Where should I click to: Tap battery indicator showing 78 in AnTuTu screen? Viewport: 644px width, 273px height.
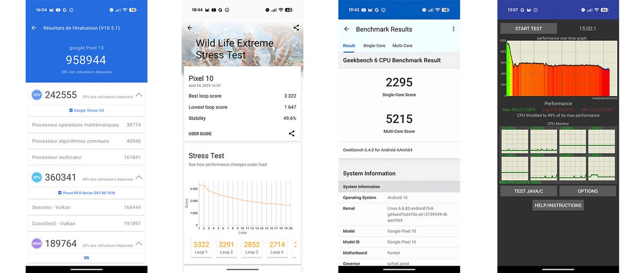click(x=133, y=10)
